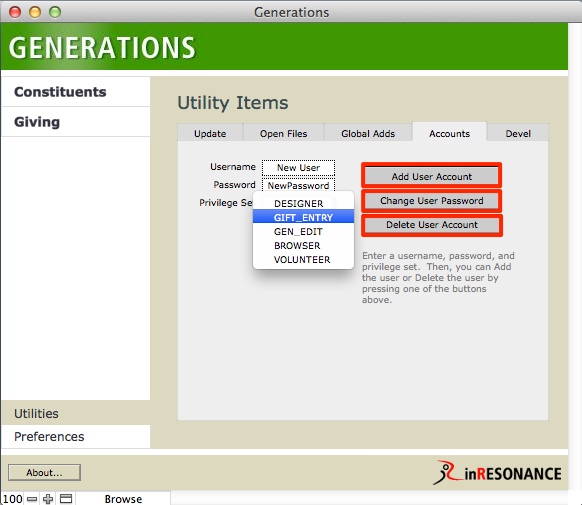The width and height of the screenshot is (582, 505).
Task: Choose GEN_EDIT from the privilege set list
Action: tap(303, 231)
